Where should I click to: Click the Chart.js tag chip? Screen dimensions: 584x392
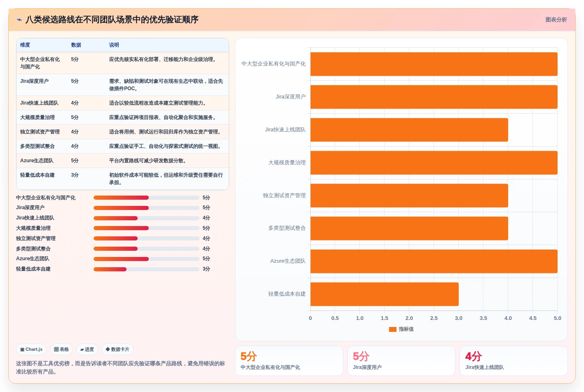31,350
